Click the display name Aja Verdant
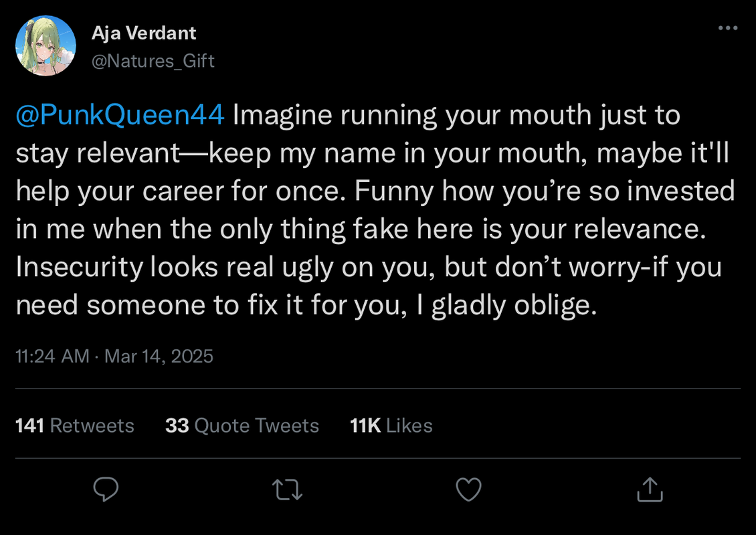The image size is (756, 535). (x=144, y=32)
